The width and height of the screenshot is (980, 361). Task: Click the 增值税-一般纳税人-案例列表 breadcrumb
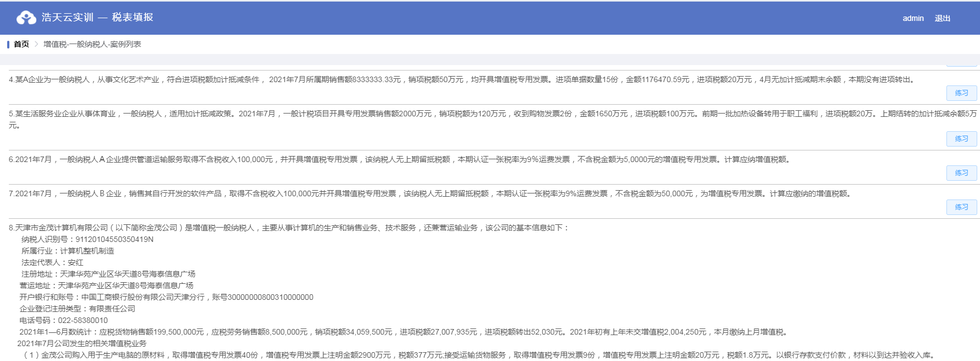[x=92, y=44]
